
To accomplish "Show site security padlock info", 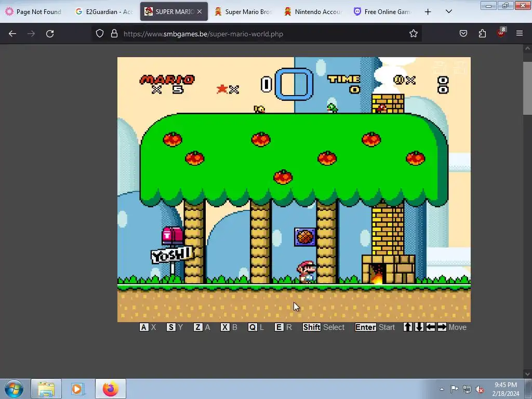I will point(114,33).
